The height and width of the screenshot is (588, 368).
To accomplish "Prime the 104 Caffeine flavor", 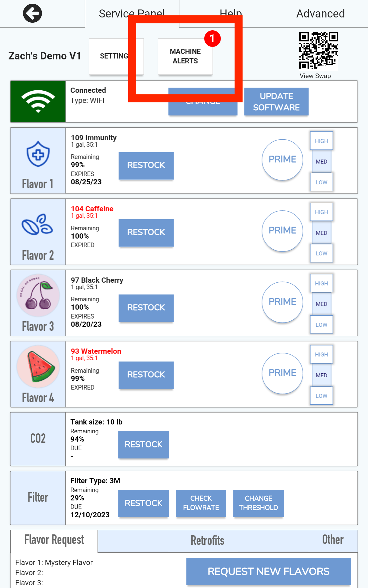I will [282, 230].
